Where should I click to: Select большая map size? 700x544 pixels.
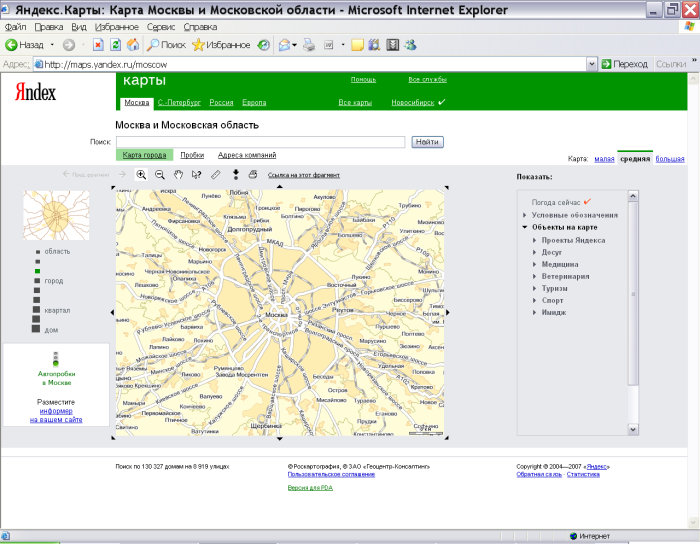[x=670, y=159]
